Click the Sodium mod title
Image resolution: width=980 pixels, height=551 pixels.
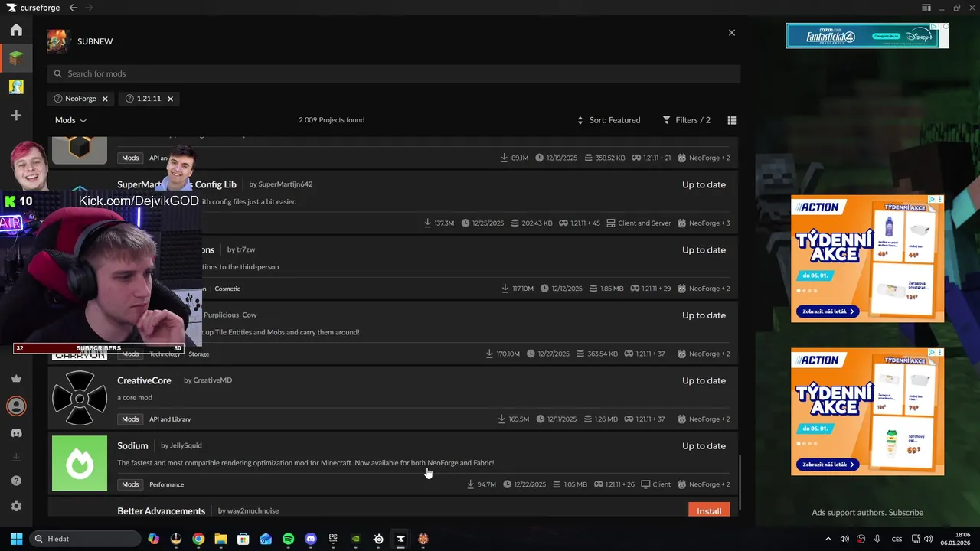tap(132, 445)
